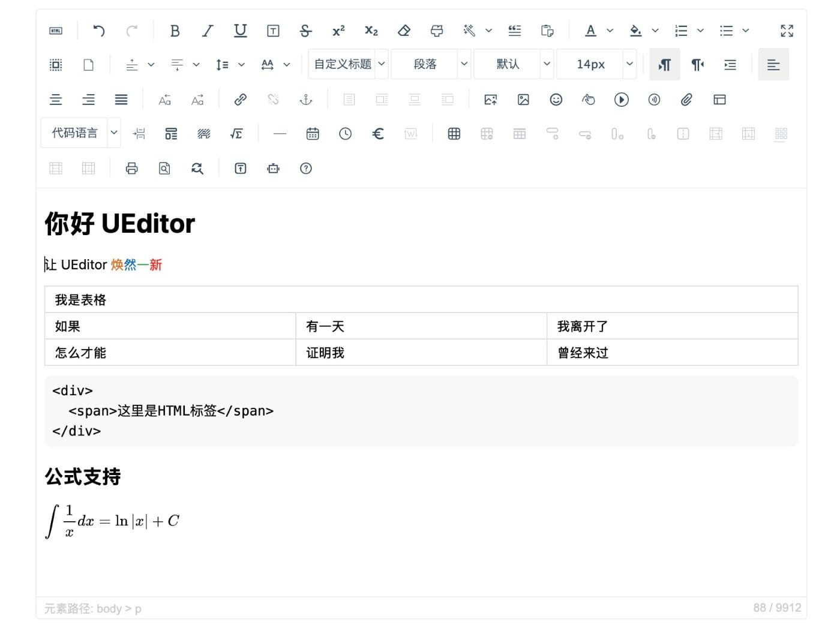
Task: Open the 代码语言 code language dropdown
Action: (x=81, y=133)
